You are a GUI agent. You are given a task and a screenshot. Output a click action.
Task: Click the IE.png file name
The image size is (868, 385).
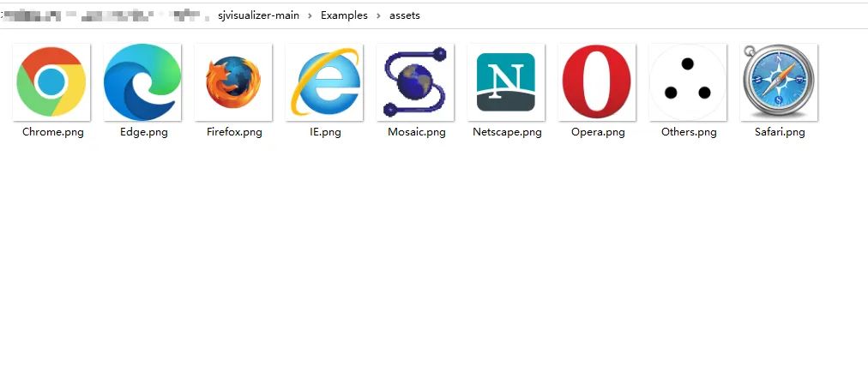point(326,132)
